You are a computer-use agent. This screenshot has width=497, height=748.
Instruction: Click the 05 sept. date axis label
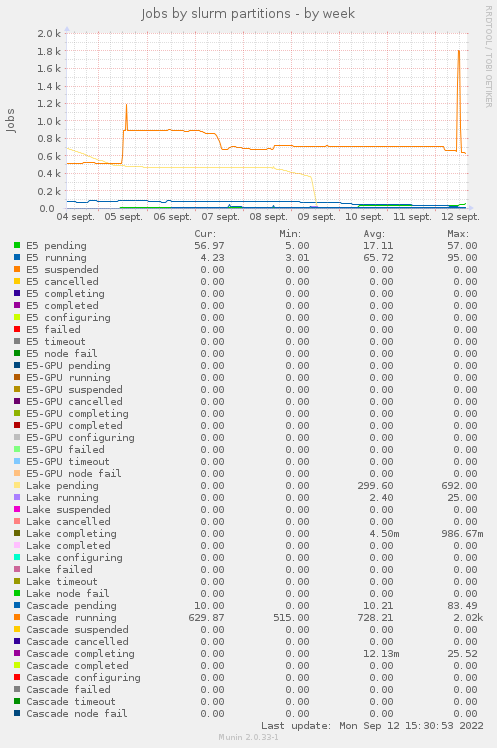click(x=124, y=217)
